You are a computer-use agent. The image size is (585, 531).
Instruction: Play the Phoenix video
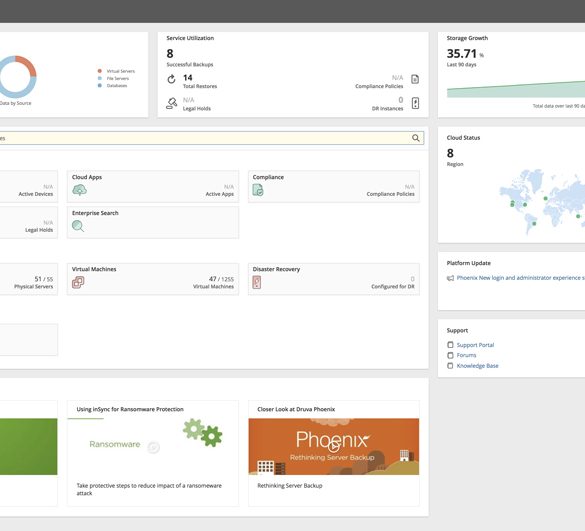point(334,446)
